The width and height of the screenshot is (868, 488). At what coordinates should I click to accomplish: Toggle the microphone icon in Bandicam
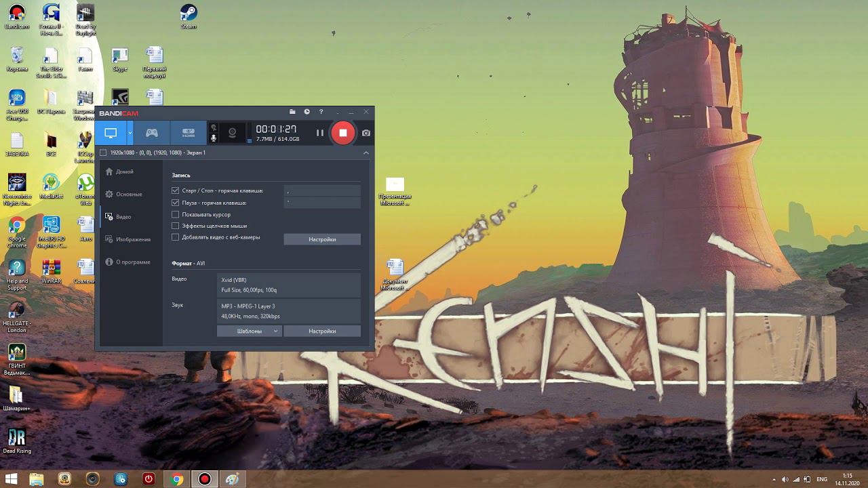(214, 138)
